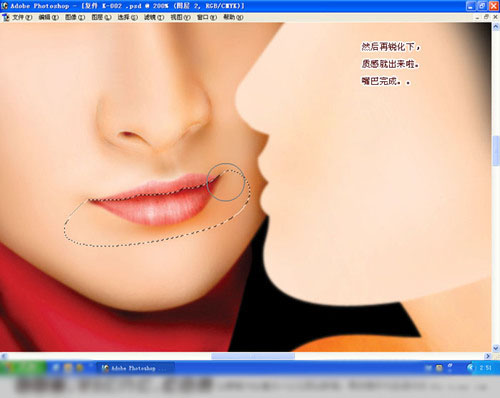Screen dimensions: 500x398
Task: Open the 图像 (Image) menu
Action: (x=75, y=17)
